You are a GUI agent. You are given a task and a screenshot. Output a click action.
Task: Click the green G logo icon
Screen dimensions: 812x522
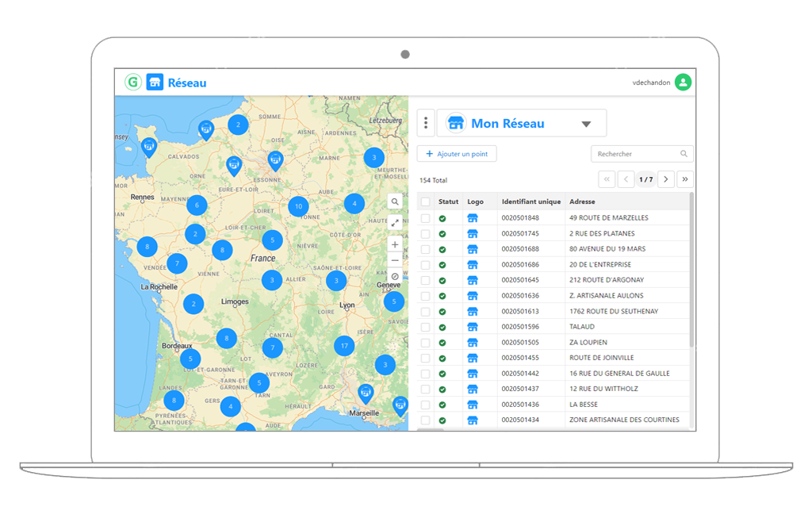pos(133,83)
